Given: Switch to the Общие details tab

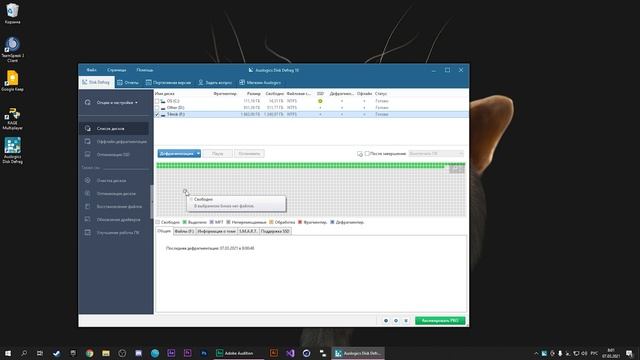Looking at the screenshot, I should (x=164, y=231).
